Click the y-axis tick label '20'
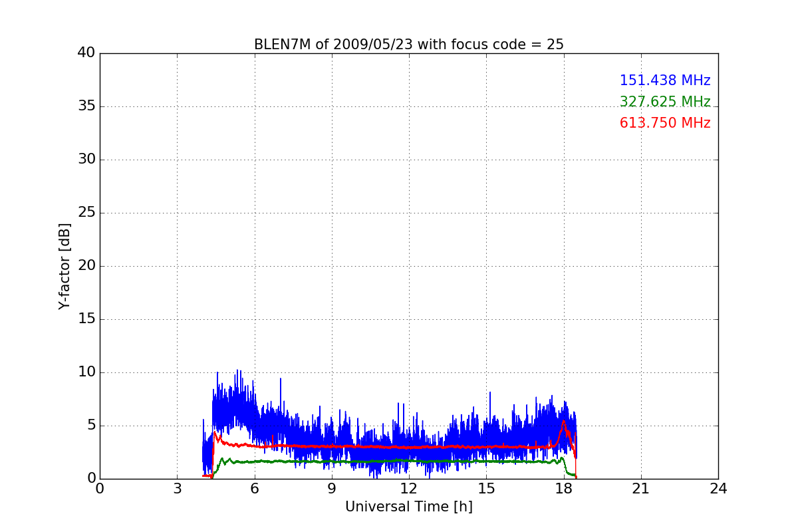The height and width of the screenshot is (532, 798). [86, 266]
